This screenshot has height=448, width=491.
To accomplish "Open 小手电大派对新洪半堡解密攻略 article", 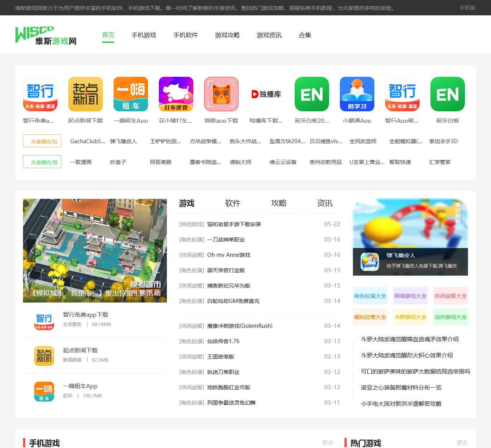I will tap(401, 404).
